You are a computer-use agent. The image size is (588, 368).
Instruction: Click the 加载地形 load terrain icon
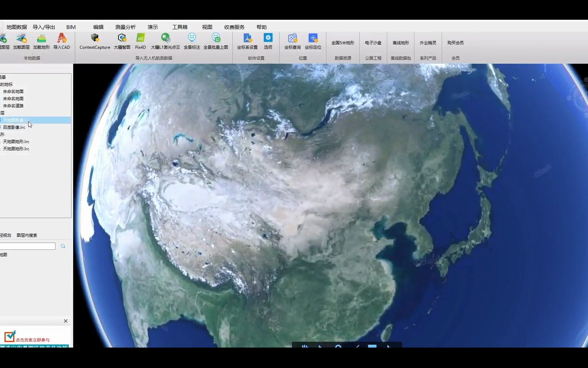42,42
